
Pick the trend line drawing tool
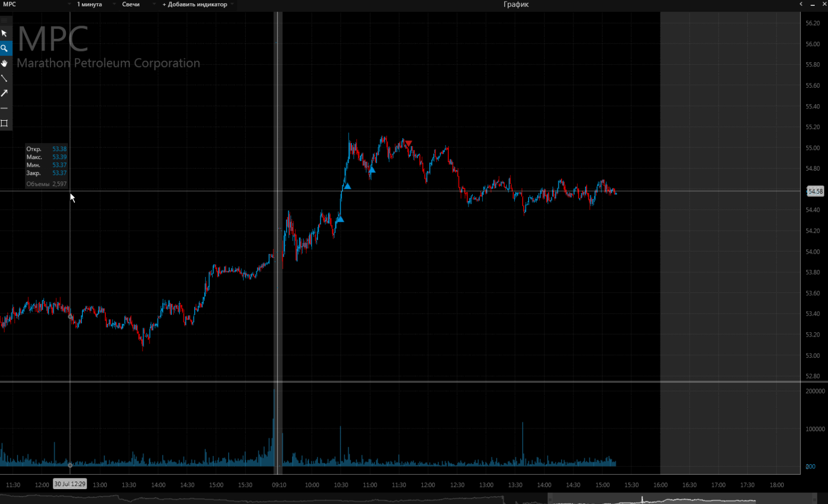point(4,78)
